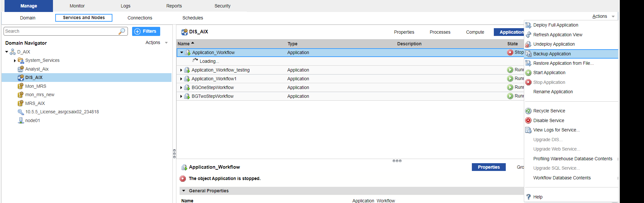Click the Type column header

pos(293,44)
